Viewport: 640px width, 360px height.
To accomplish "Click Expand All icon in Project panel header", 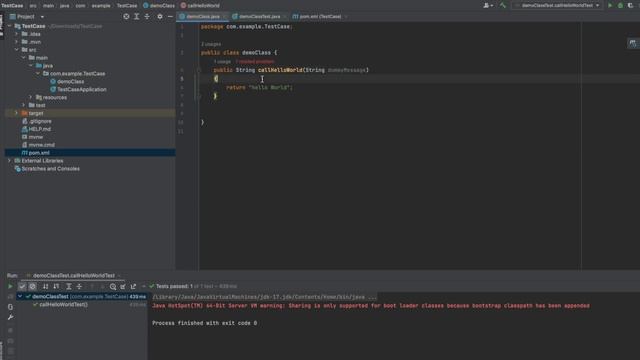I will [x=137, y=16].
